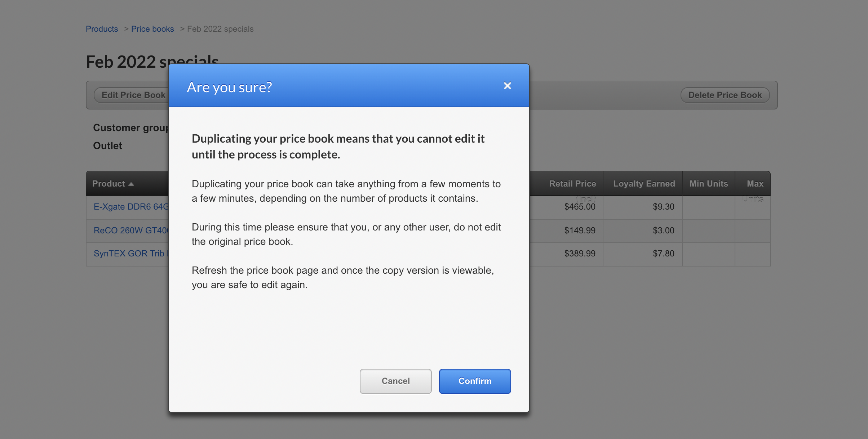The width and height of the screenshot is (868, 439).
Task: Click the Max Units column header
Action: 755,184
